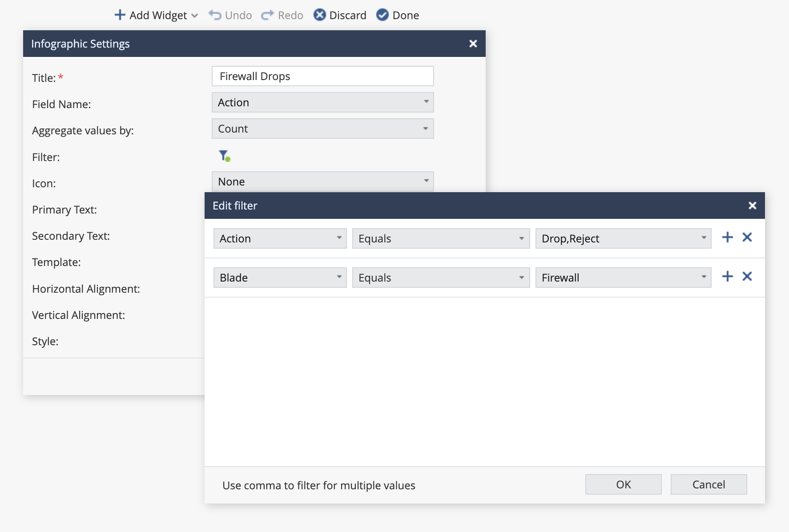Expand the Add Widget menu
Viewport: 789px width, 532px height.
click(194, 16)
